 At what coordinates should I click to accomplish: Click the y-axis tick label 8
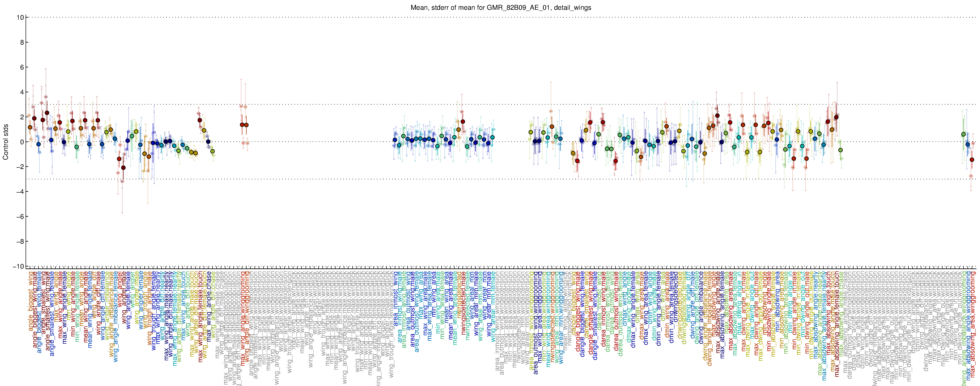(22, 42)
